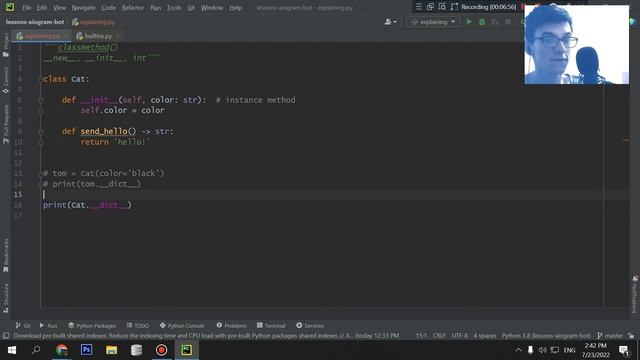Switch to the builtins.py editor tab
Viewport: 640px width, 360px height.
pos(98,36)
